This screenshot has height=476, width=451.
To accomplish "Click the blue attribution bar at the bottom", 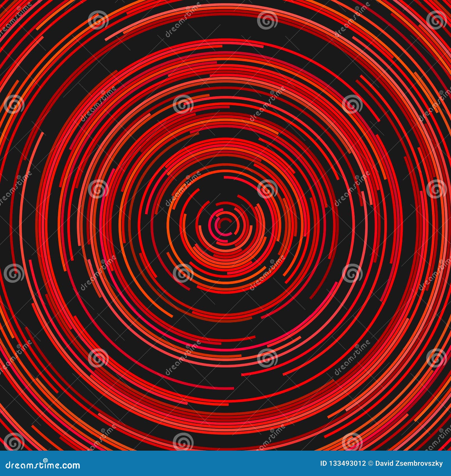I will [x=225, y=466].
